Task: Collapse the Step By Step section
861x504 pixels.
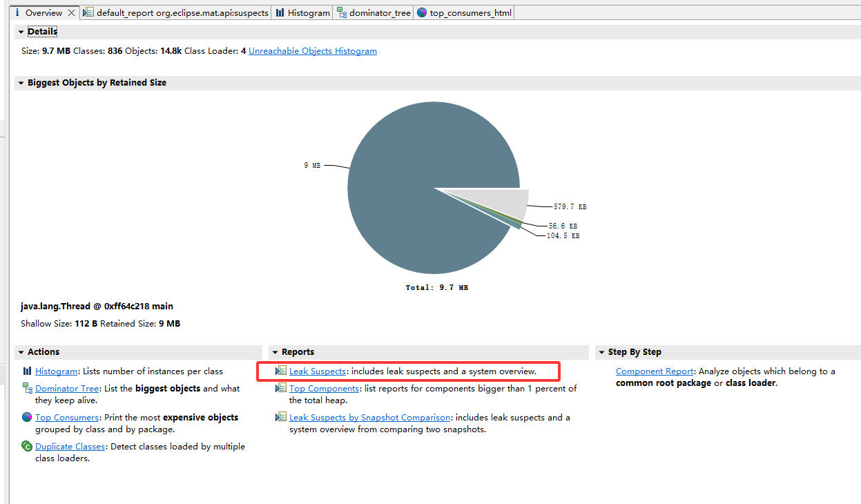Action: point(601,352)
